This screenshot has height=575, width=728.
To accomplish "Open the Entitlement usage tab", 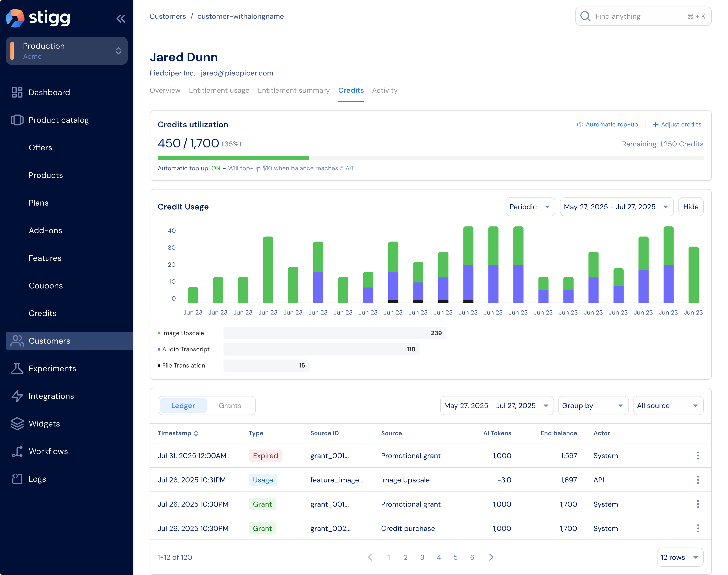I will pyautogui.click(x=219, y=90).
